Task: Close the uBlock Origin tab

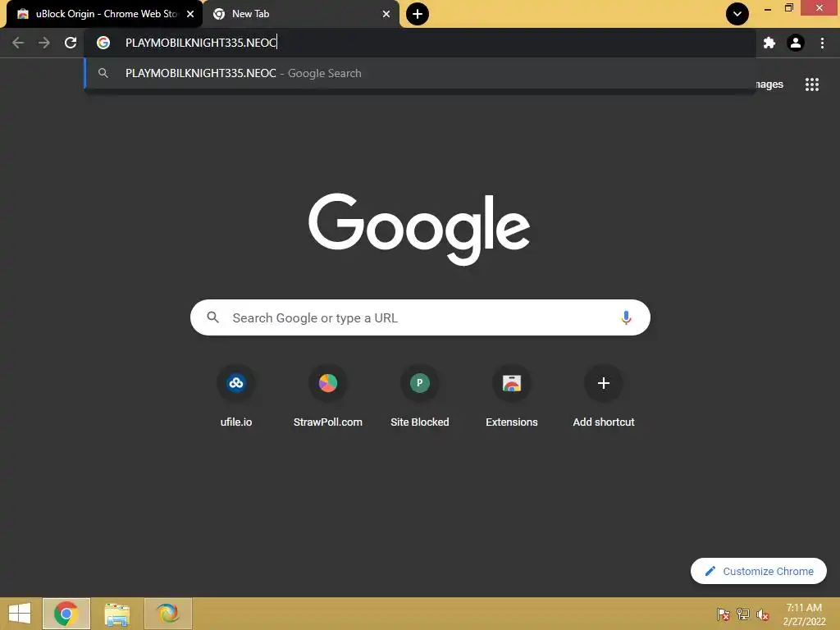Action: click(190, 14)
